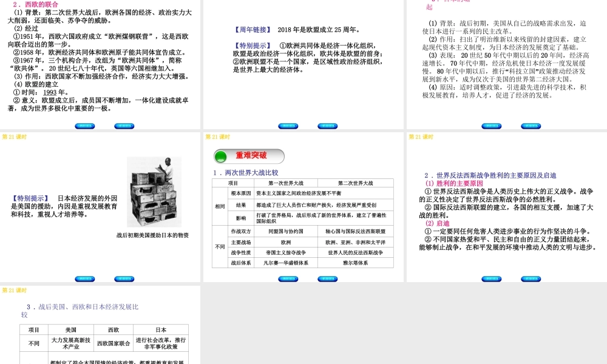Click the 第一次世界大战 column header
The height and width of the screenshot is (364, 607).
point(286,183)
